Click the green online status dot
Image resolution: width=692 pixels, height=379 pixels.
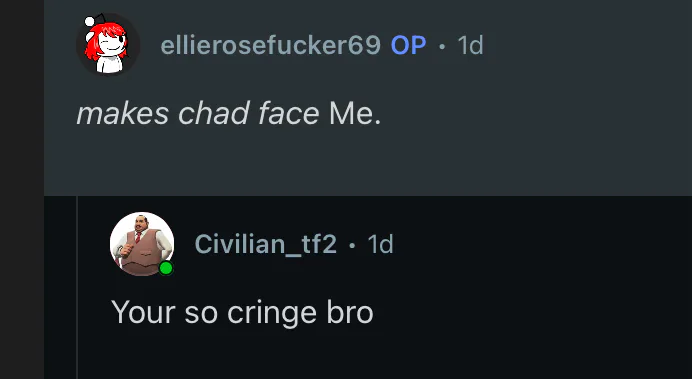tap(166, 268)
